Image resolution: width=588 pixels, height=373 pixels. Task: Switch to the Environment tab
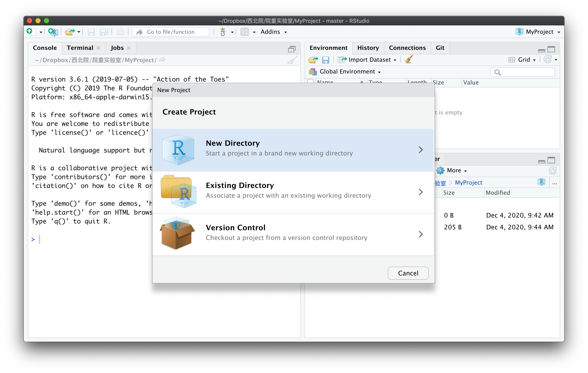tap(328, 48)
